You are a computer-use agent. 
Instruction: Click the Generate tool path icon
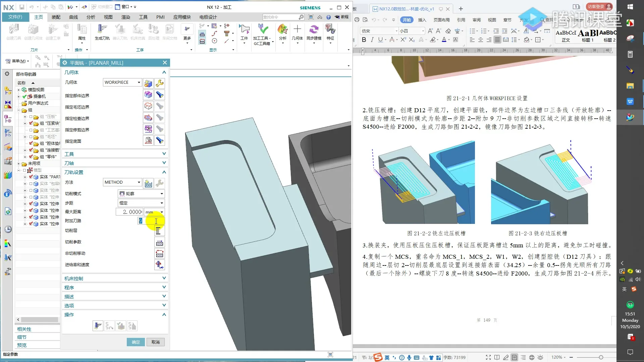98,326
